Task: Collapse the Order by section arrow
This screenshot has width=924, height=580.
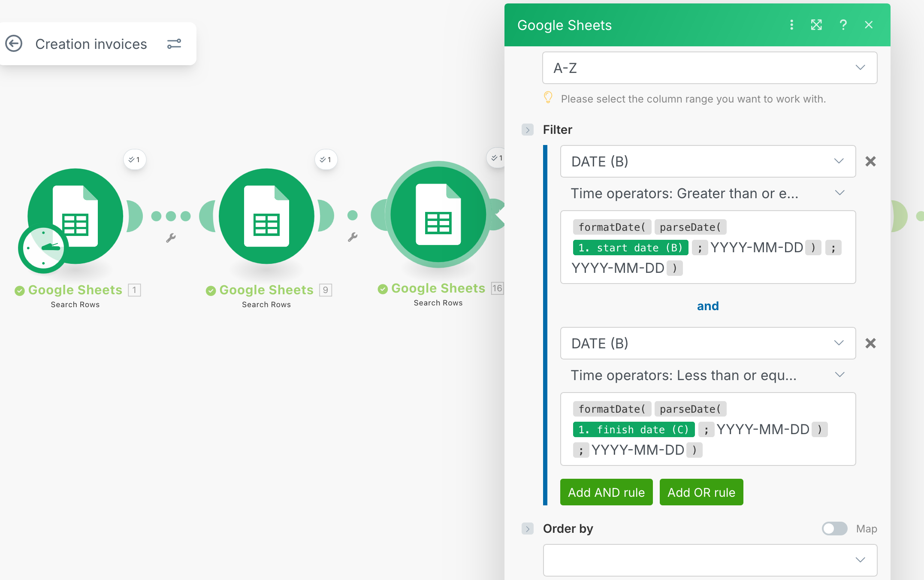Action: (x=528, y=529)
